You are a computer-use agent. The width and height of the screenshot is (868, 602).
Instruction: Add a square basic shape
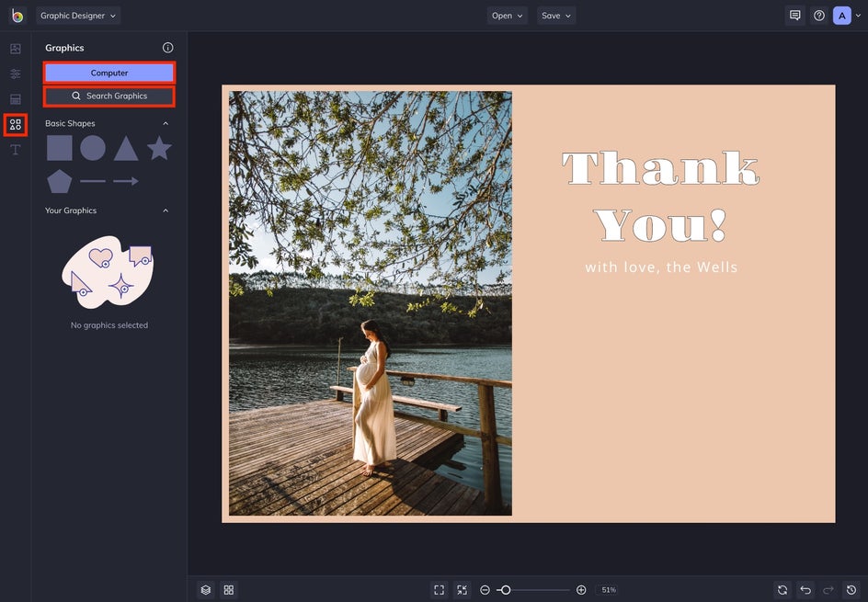click(x=59, y=148)
